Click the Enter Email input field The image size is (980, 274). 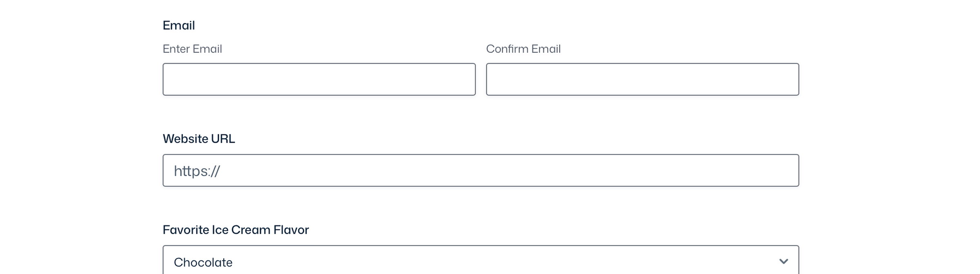pos(318,79)
